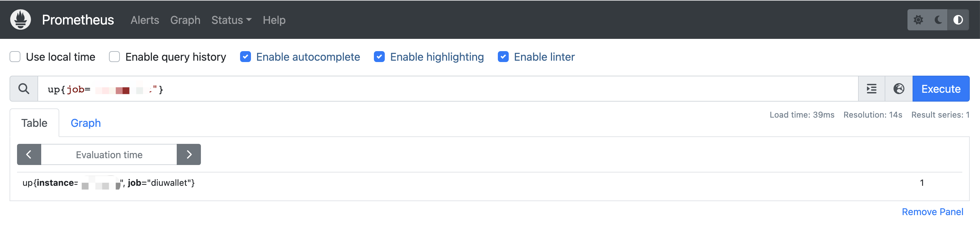Click the Prometheus flame logo
Image resolution: width=980 pixels, height=225 pixels.
(20, 19)
